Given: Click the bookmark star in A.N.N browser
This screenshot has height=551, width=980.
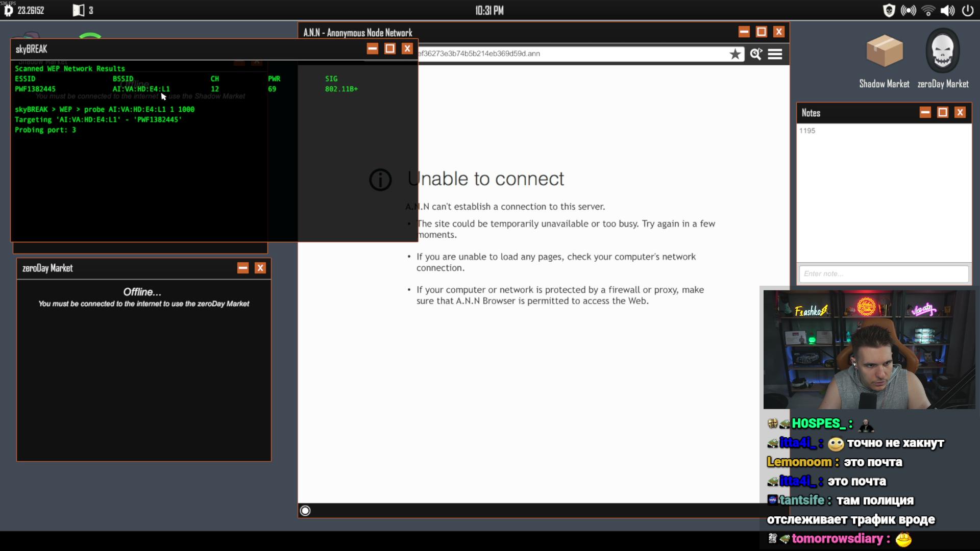Looking at the screenshot, I should pos(735,54).
